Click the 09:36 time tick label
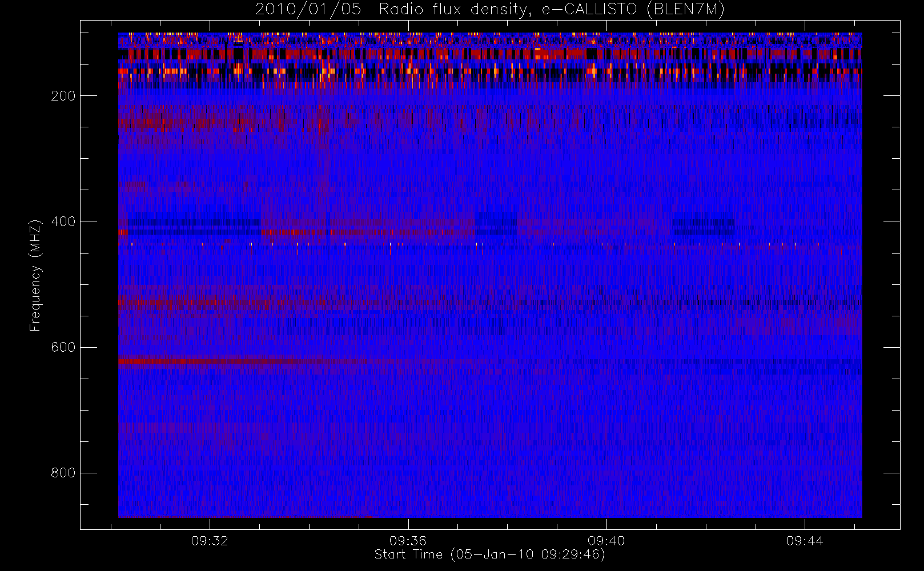This screenshot has height=571, width=924. [x=408, y=541]
